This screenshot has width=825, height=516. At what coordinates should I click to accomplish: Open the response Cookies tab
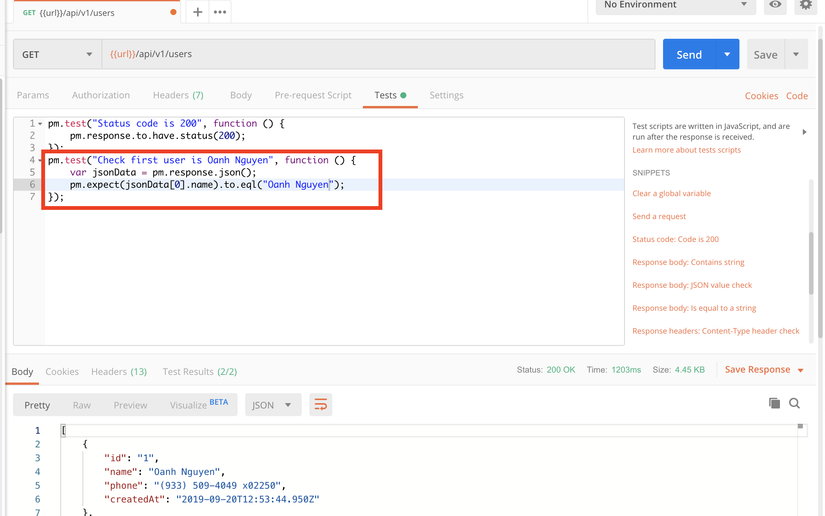click(62, 371)
